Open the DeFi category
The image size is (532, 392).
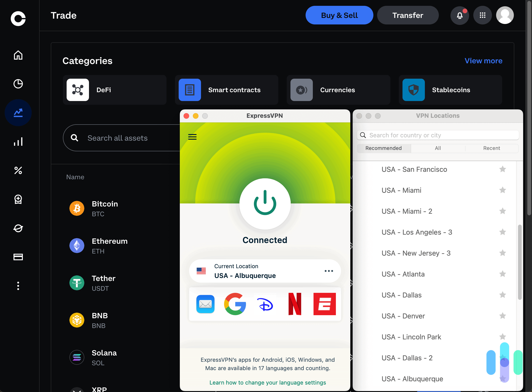click(115, 90)
